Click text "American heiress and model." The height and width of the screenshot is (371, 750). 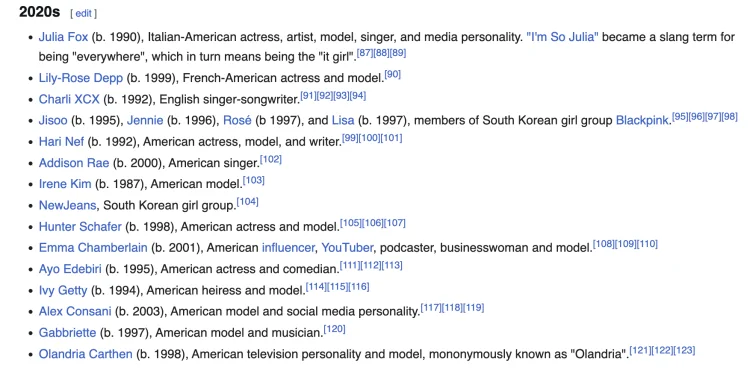click(x=226, y=290)
